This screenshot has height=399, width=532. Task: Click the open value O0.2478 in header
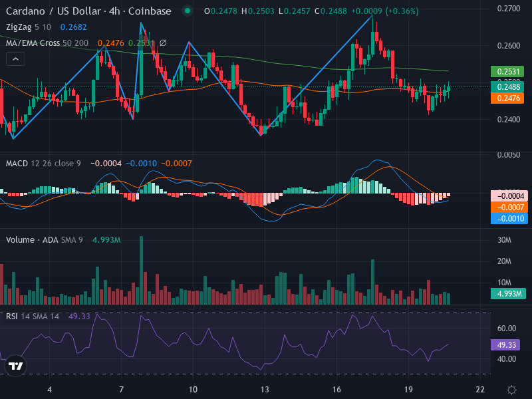click(221, 11)
